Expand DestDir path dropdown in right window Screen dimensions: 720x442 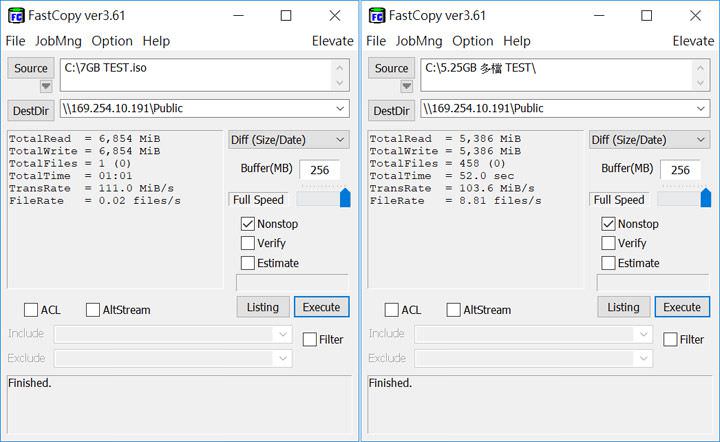pyautogui.click(x=700, y=109)
